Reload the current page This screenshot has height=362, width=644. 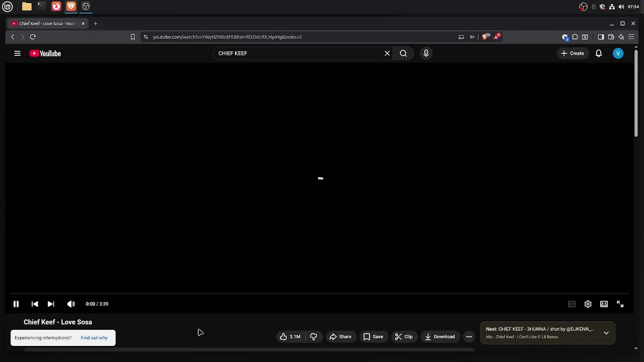(x=33, y=37)
